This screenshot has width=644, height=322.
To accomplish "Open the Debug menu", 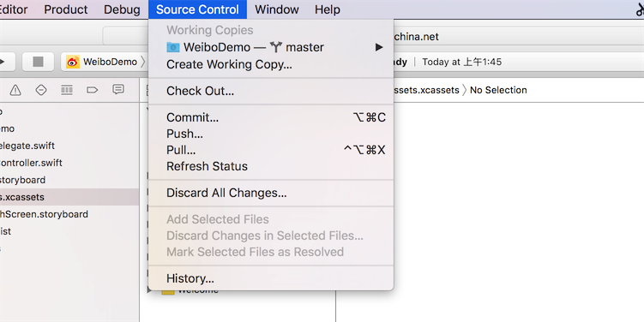I will [122, 9].
